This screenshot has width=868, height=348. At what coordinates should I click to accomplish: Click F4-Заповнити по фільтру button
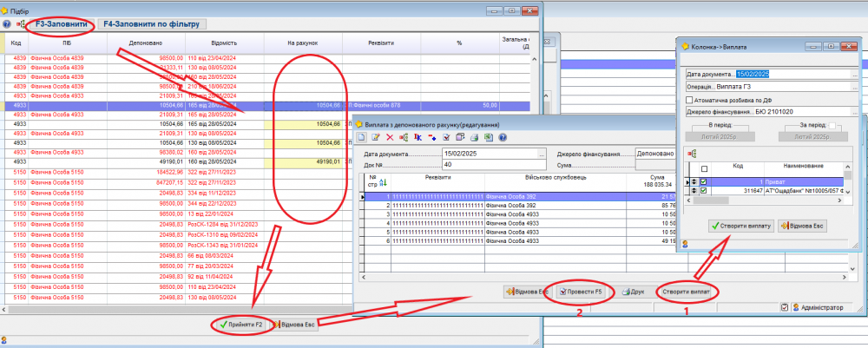150,24
